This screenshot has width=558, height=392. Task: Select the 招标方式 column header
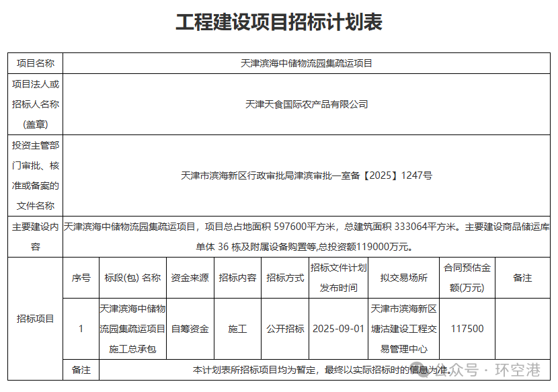point(285,278)
